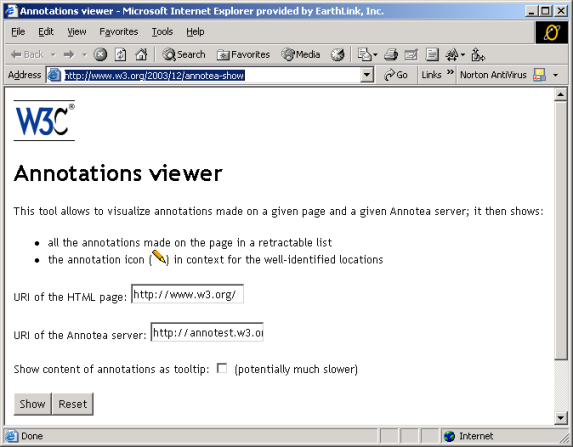The height and width of the screenshot is (447, 573).
Task: Open the Norton AntiVirus dropdown arrow
Action: pyautogui.click(x=555, y=75)
